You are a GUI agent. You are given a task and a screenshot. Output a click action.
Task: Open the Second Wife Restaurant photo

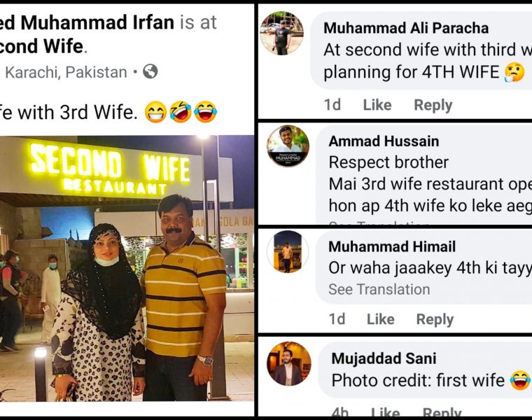pyautogui.click(x=127, y=268)
